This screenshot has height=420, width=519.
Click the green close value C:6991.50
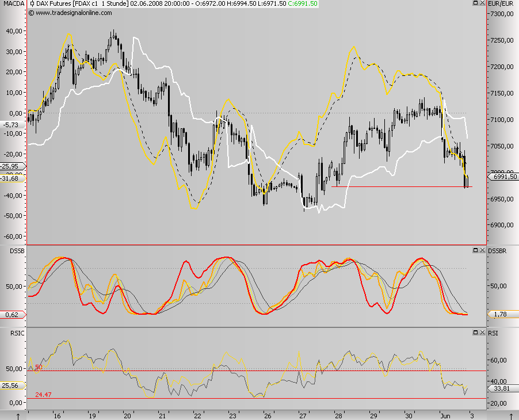click(x=303, y=3)
